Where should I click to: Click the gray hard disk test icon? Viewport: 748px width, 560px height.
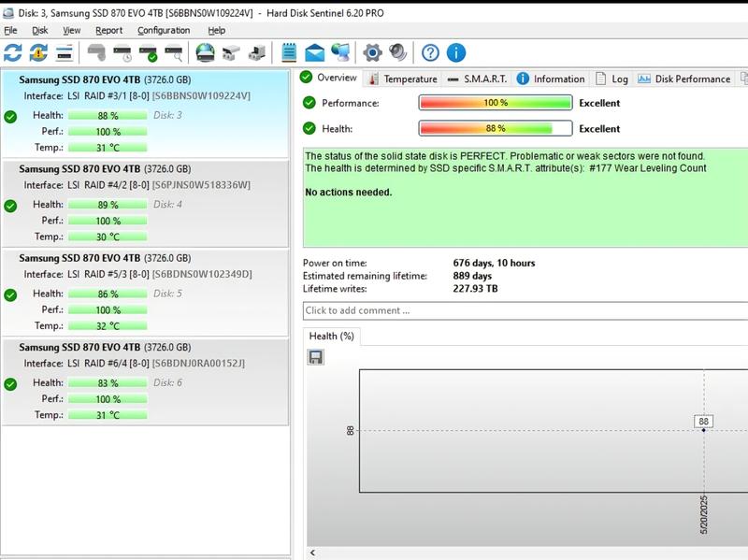96,52
